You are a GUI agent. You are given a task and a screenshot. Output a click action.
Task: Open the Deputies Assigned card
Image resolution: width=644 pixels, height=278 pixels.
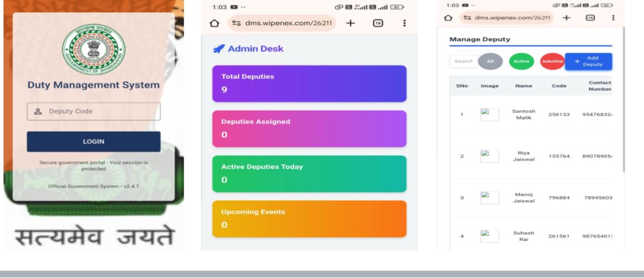[x=309, y=128]
